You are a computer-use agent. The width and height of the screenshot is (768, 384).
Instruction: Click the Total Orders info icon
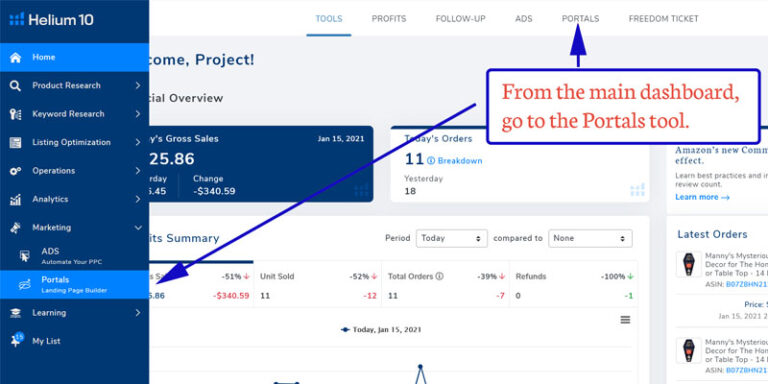point(439,276)
